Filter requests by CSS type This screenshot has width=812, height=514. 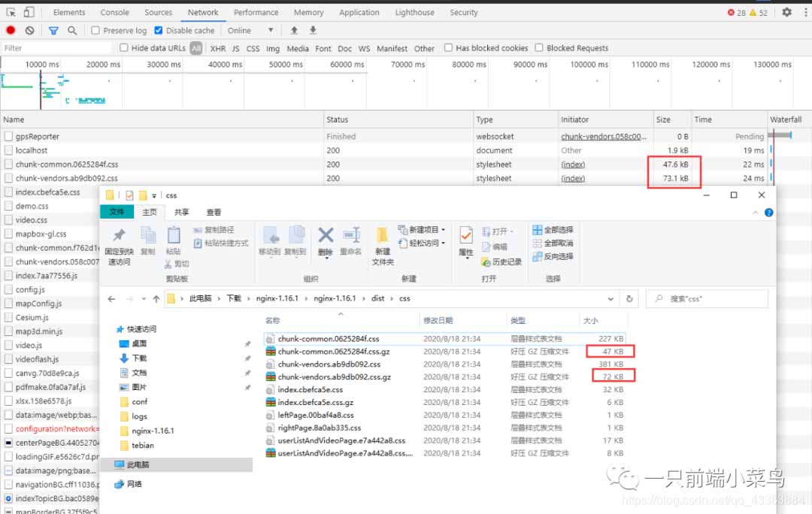253,48
